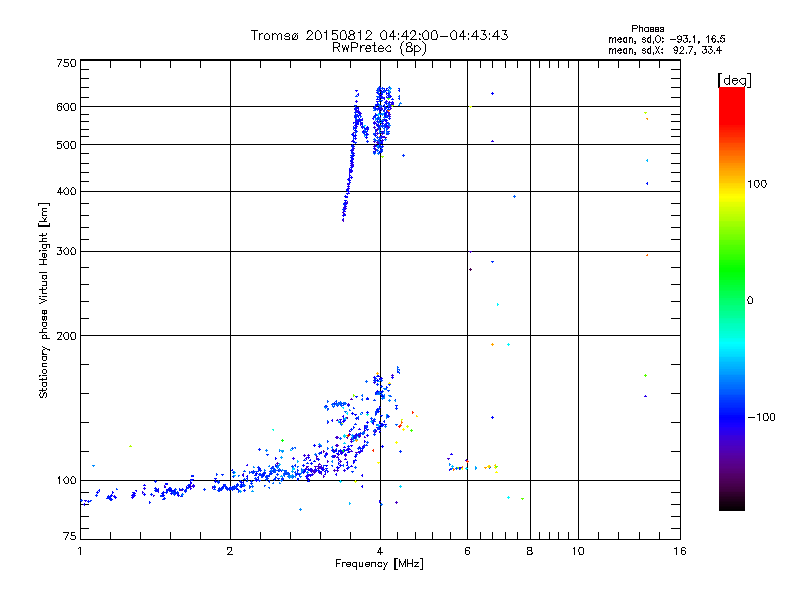800x600 pixels.
Task: Click the red-yellow points near 4.5 MHz at 130 km
Action: [x=407, y=422]
